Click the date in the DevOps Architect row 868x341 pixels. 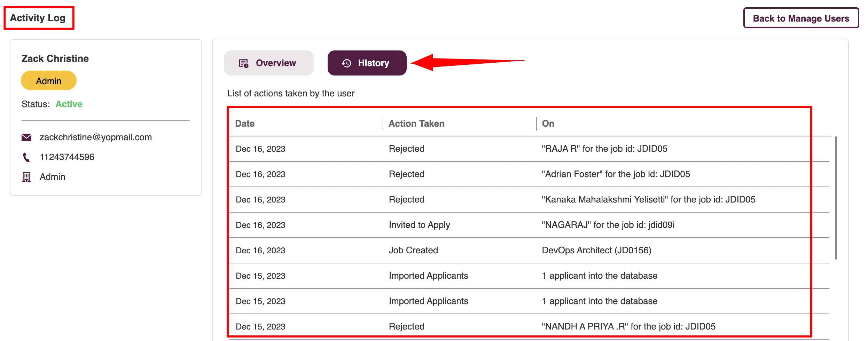click(x=260, y=251)
